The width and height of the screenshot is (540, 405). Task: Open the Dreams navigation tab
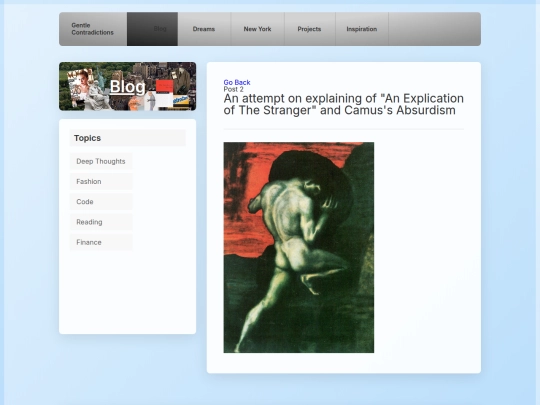tap(204, 29)
